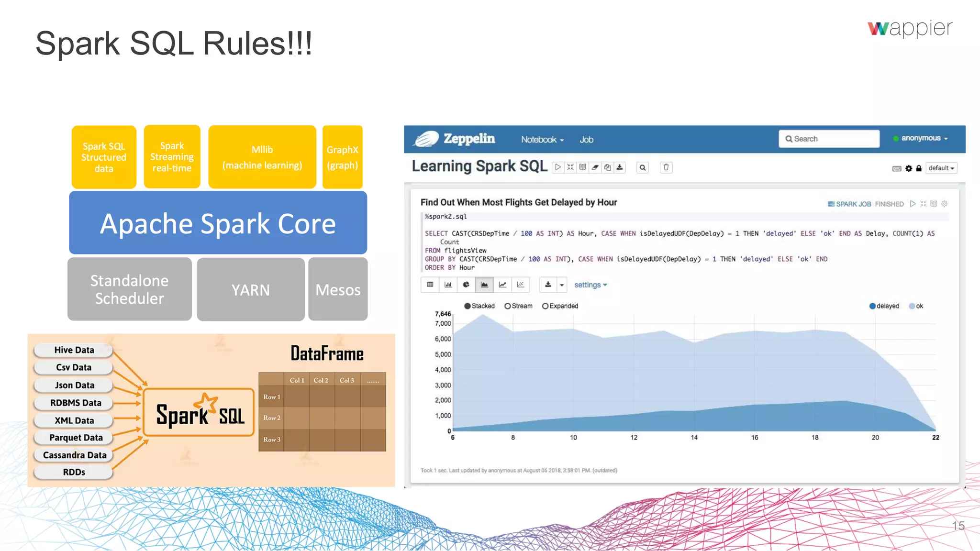Click the Spark SQL Structured data block

104,157
